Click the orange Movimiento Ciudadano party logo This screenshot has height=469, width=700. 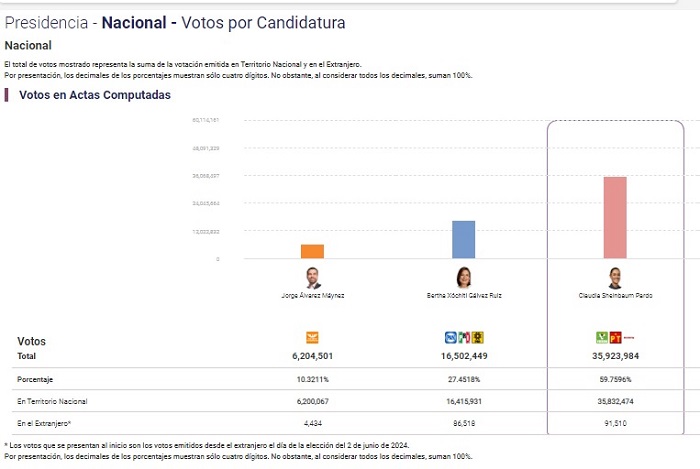click(x=312, y=337)
